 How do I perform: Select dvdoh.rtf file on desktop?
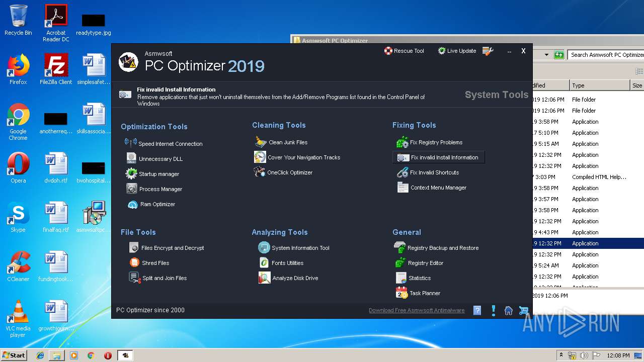[x=56, y=168]
